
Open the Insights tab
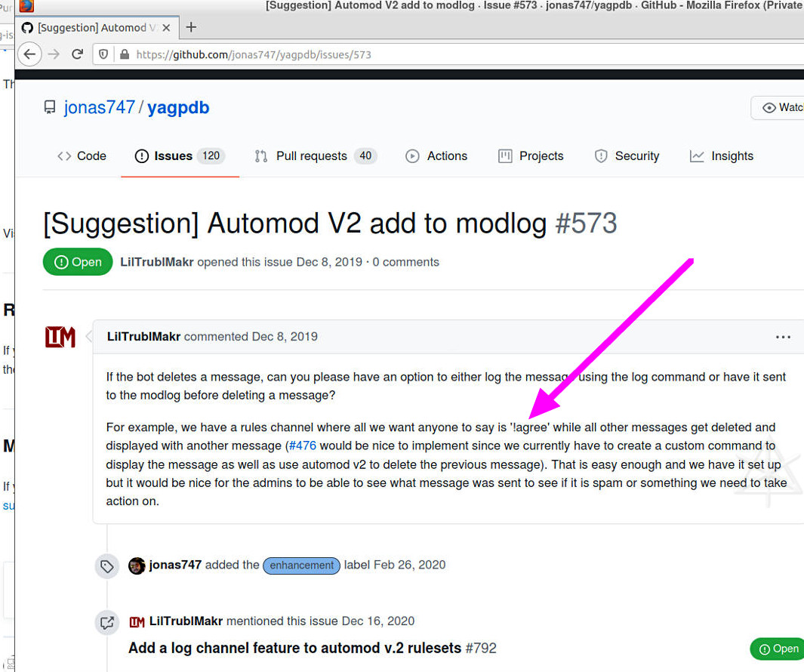tap(721, 156)
